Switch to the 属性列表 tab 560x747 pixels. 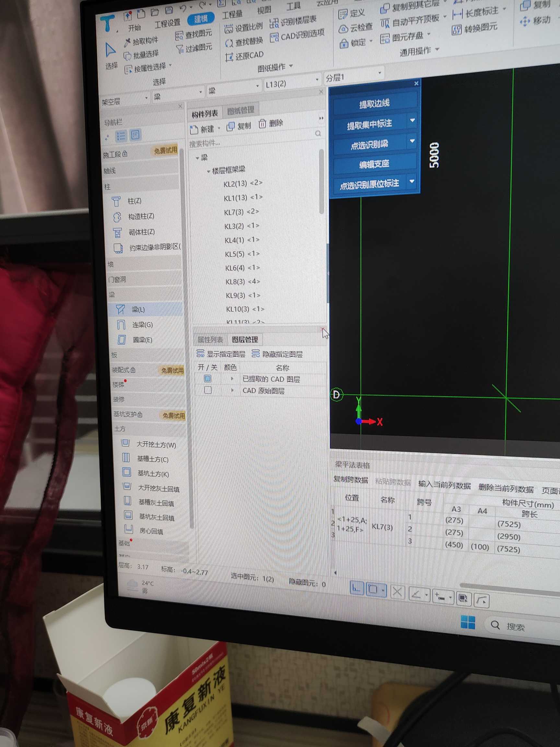210,339
